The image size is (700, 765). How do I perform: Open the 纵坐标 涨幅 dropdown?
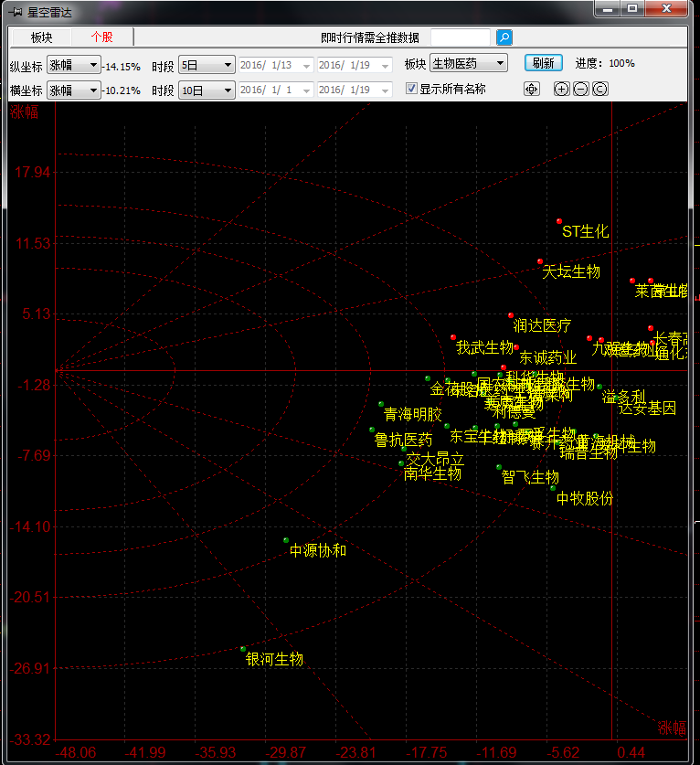coord(73,65)
